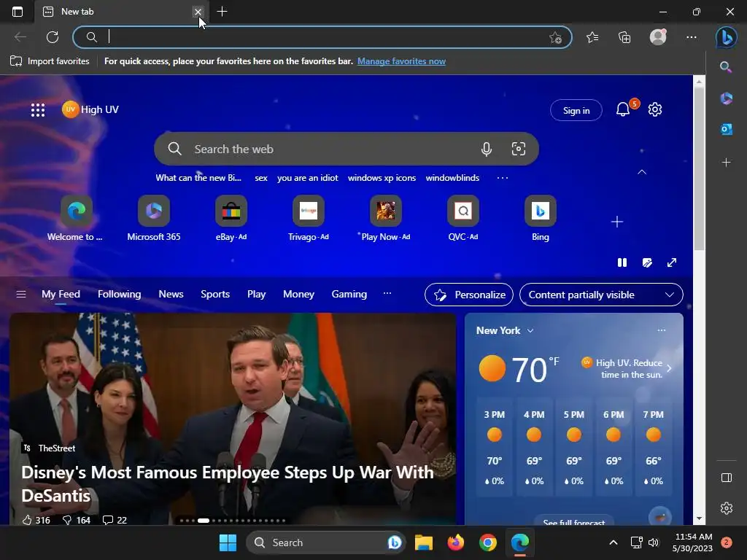Click Import favorites button
Image resolution: width=747 pixels, height=560 pixels.
tap(50, 61)
